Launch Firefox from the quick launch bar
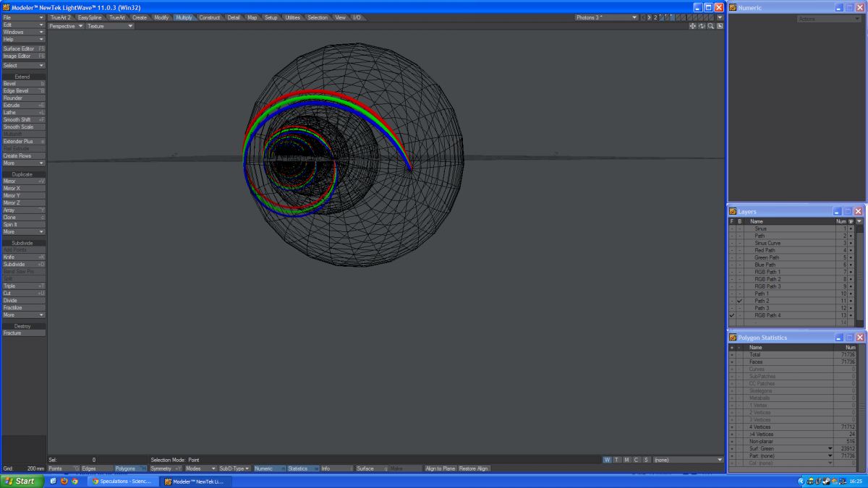 coord(64,481)
